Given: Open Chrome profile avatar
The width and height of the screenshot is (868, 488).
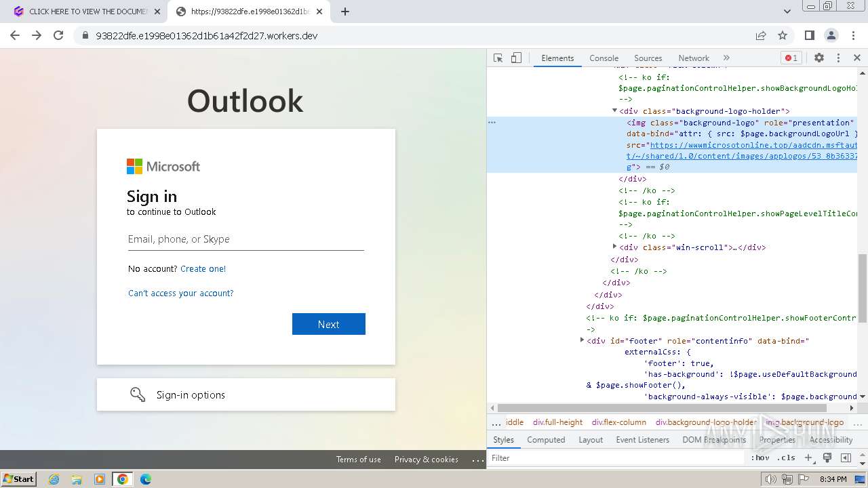Looking at the screenshot, I should point(831,35).
